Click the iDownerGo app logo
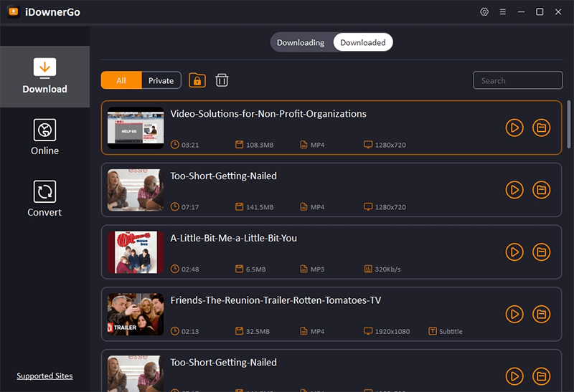 pos(14,12)
